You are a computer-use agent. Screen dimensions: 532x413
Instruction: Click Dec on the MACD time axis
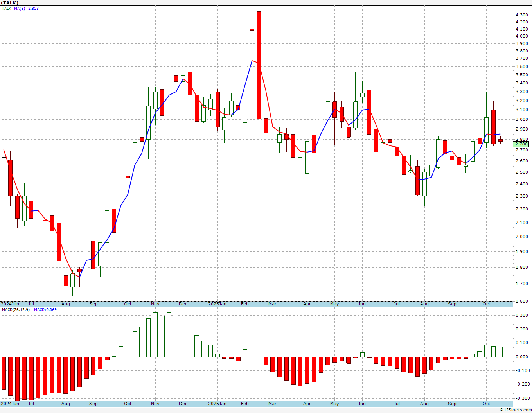(x=183, y=404)
